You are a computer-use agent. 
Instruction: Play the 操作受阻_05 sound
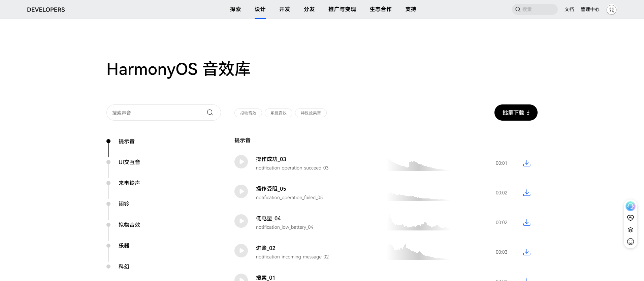pos(241,191)
